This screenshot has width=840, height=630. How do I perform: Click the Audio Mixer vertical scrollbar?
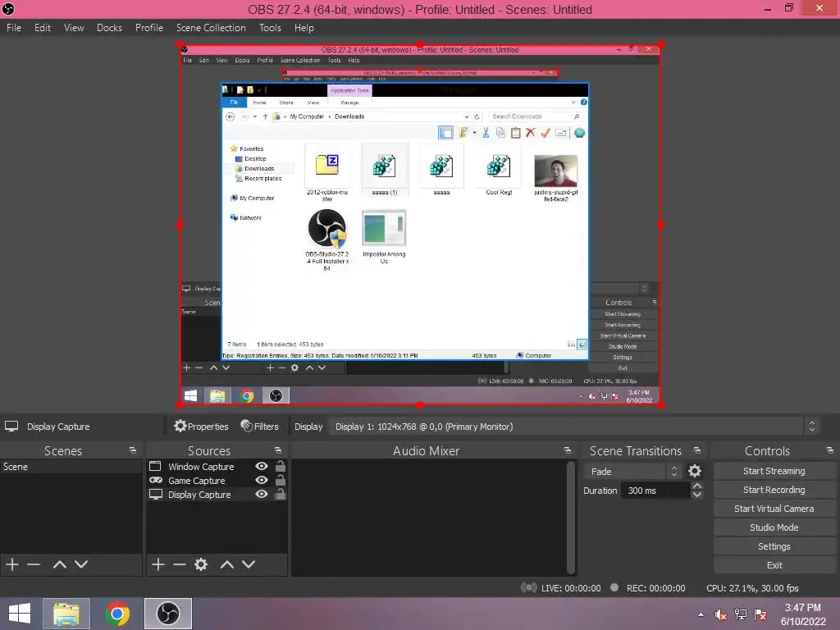coord(571,517)
